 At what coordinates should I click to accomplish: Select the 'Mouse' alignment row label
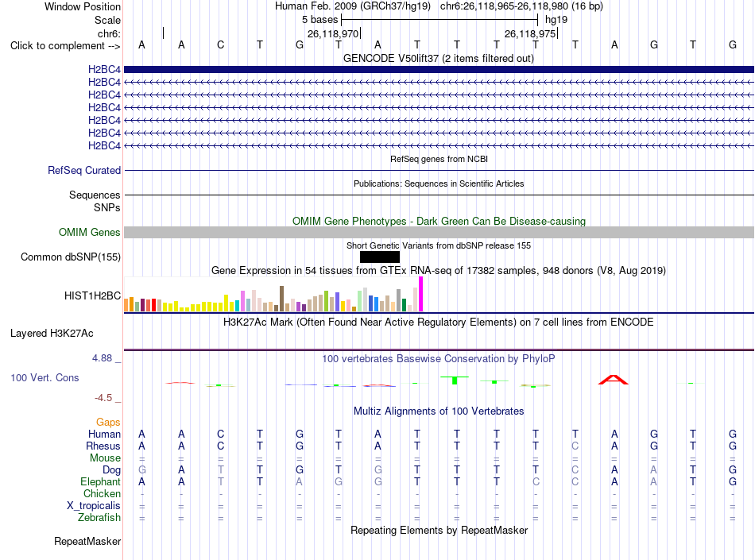coord(105,458)
